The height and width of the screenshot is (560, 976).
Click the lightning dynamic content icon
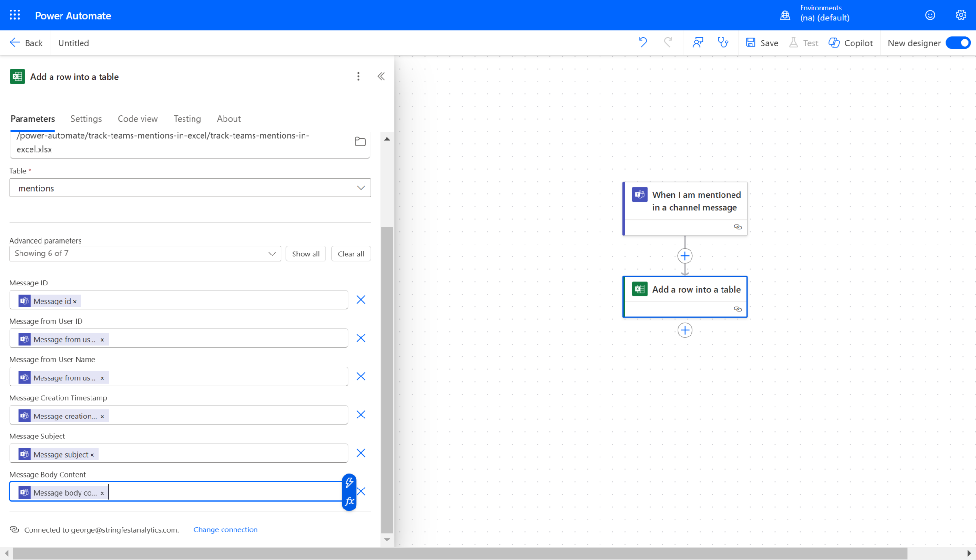[349, 482]
